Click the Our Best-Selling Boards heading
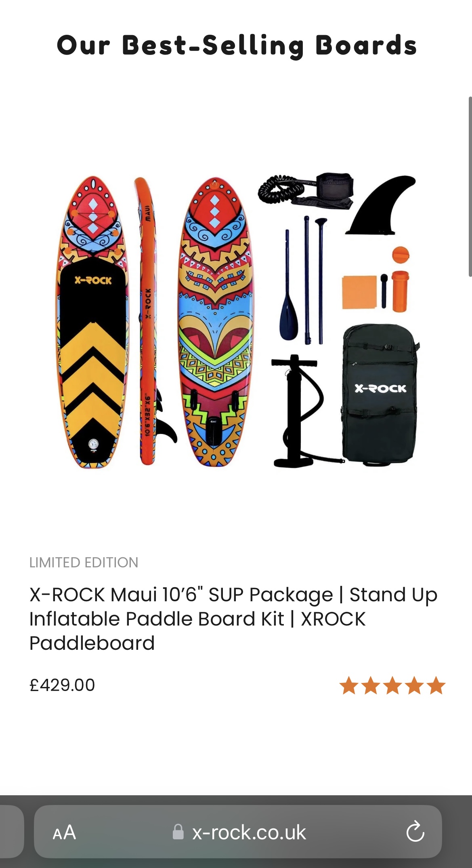Viewport: 472px width, 868px height. pos(237,45)
